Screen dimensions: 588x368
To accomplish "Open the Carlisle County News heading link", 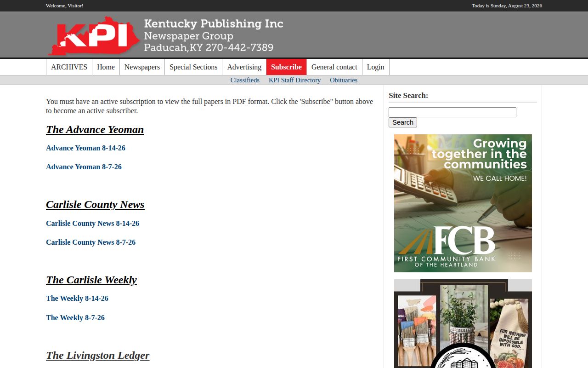I will point(95,205).
